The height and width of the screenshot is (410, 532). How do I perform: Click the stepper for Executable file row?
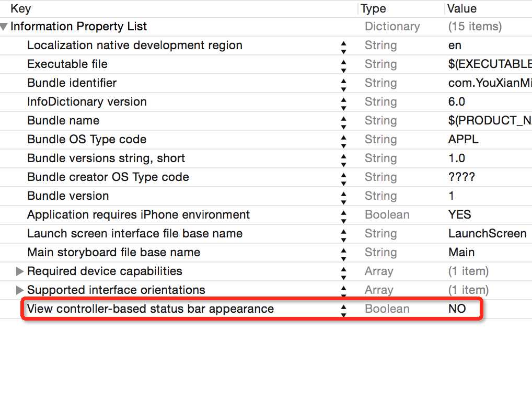tap(343, 64)
